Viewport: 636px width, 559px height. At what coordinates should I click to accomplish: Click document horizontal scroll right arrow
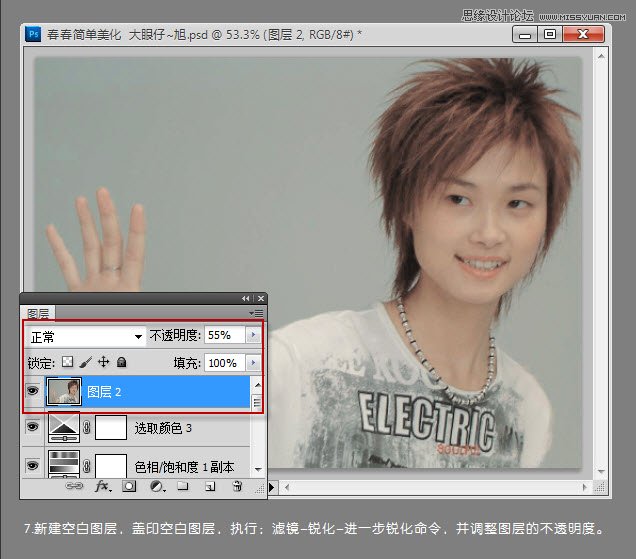click(x=584, y=487)
